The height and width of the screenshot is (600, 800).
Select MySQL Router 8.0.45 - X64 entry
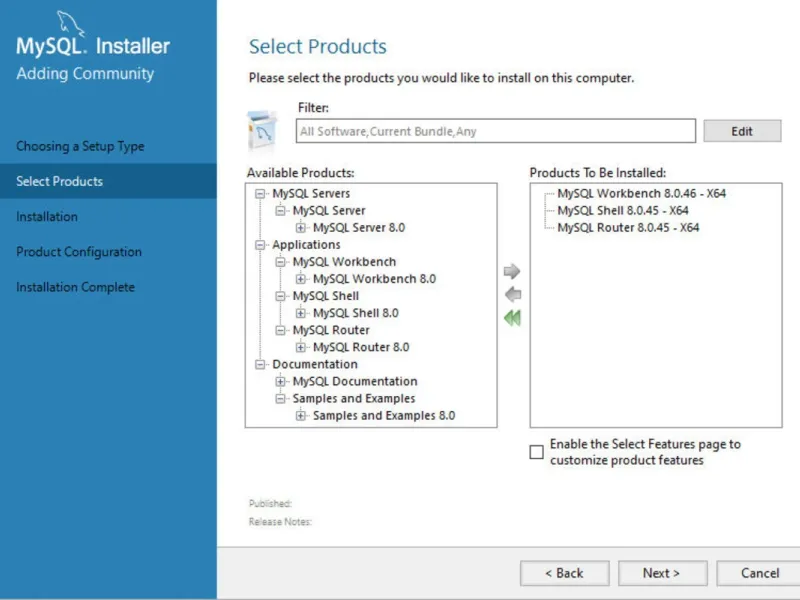coord(628,228)
